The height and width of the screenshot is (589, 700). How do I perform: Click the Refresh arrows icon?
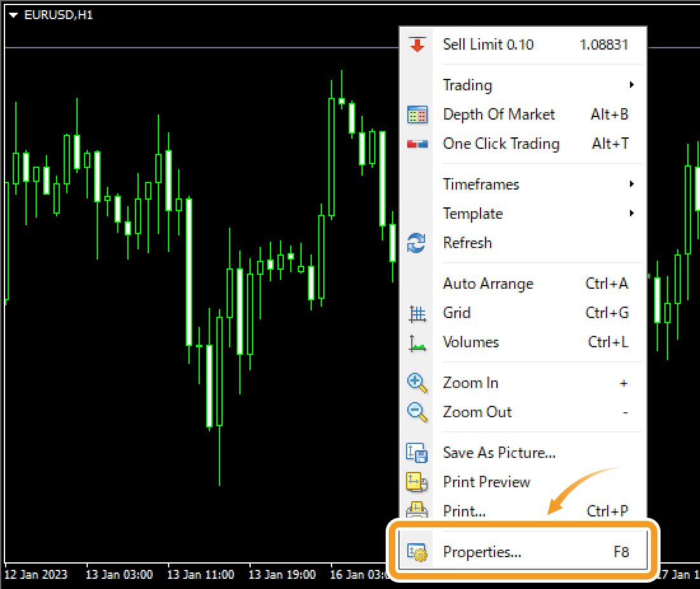[x=417, y=243]
